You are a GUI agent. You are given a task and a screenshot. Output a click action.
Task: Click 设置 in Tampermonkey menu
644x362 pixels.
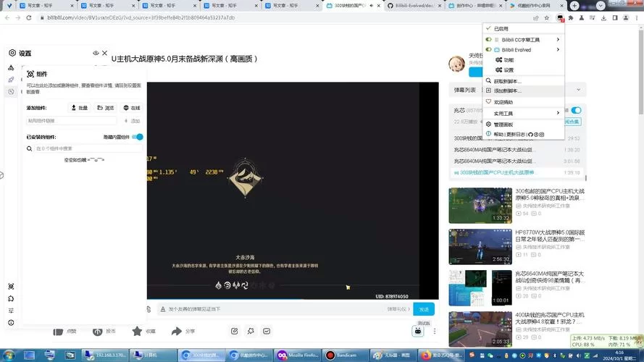[x=509, y=70]
